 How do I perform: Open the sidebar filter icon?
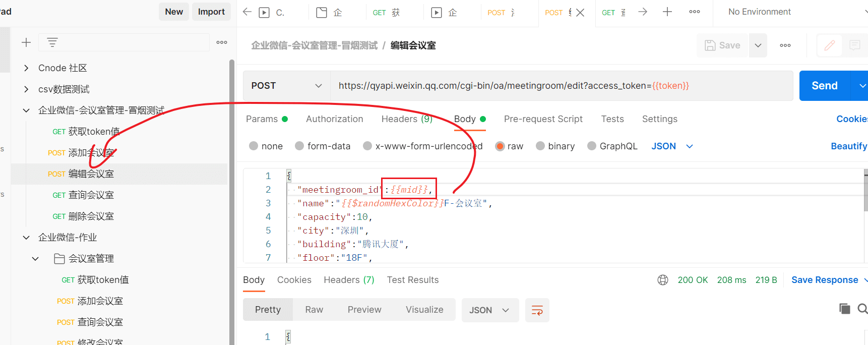pos(52,42)
